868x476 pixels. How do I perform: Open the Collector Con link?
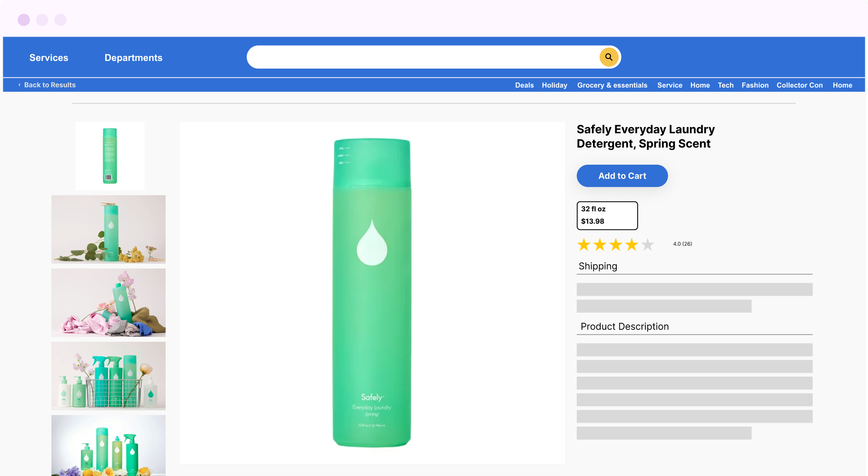coord(799,85)
